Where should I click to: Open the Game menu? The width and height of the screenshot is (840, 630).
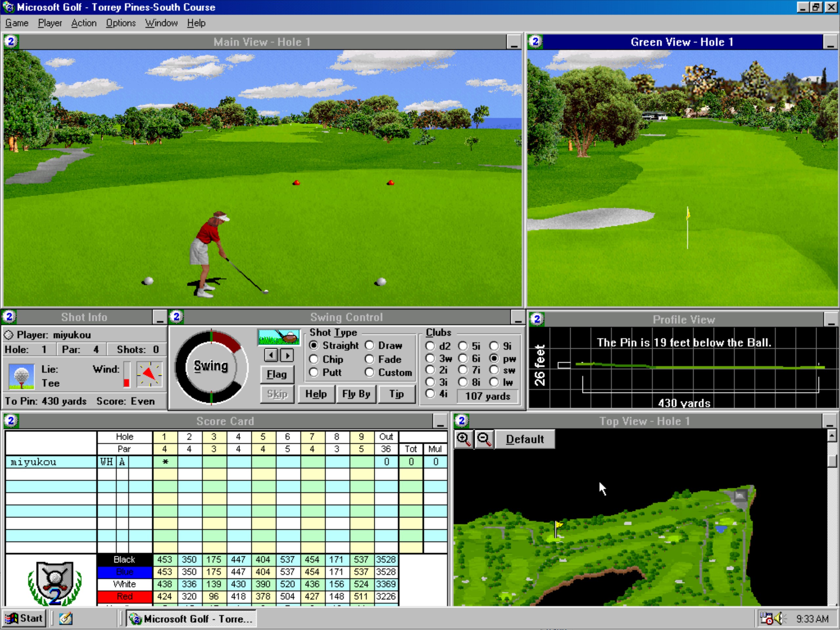pos(17,23)
